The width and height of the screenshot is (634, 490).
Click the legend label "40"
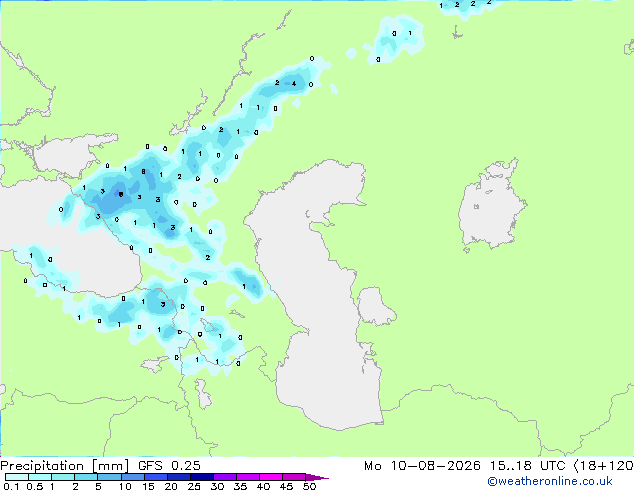coord(263,486)
